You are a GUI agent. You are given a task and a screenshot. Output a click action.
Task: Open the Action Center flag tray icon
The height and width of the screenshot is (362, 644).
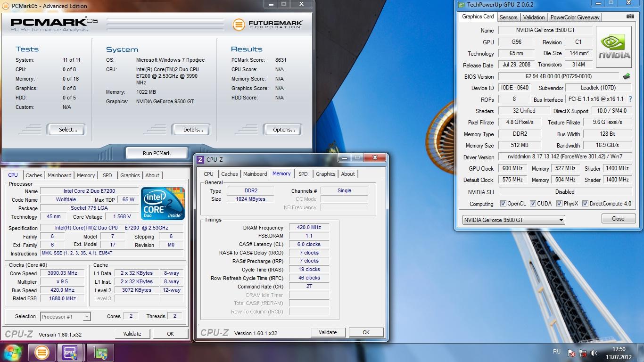click(571, 353)
